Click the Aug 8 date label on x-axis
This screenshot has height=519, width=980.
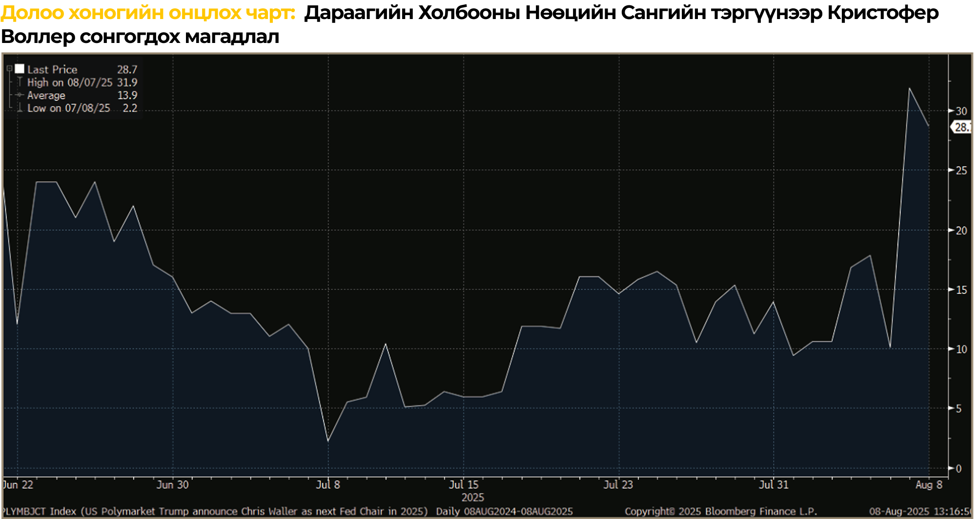click(929, 485)
